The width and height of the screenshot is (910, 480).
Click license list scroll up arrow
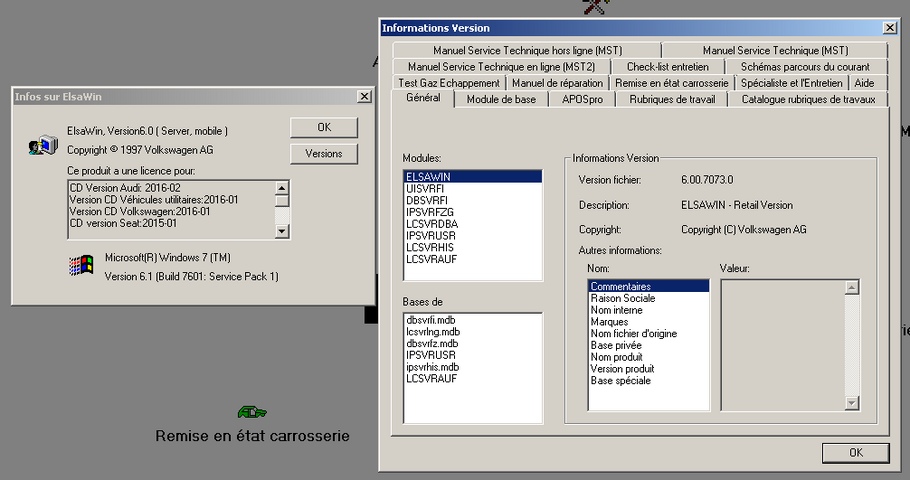tap(281, 188)
